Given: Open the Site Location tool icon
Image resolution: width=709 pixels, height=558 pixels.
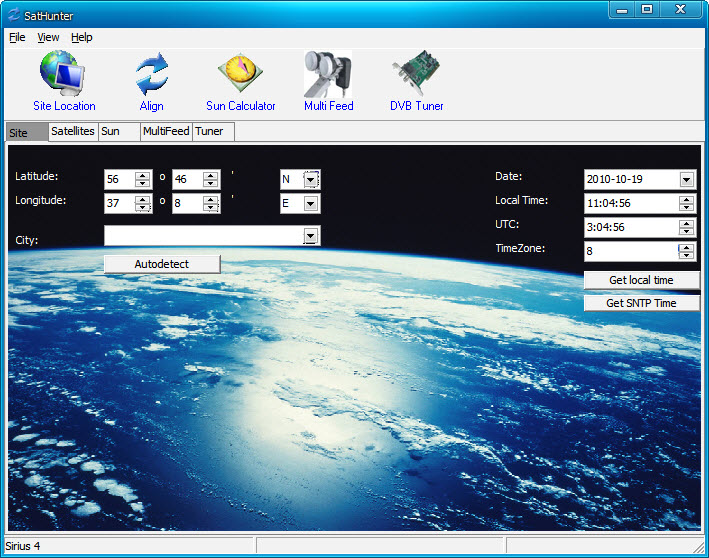Looking at the screenshot, I should pos(64,74).
